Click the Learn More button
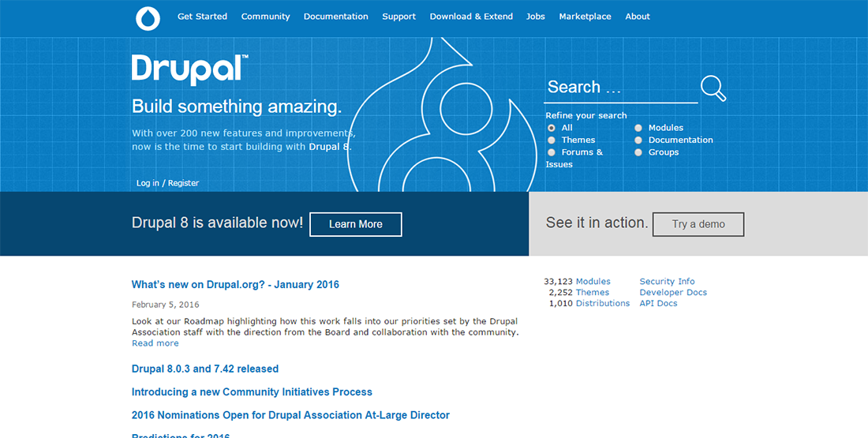Screen dimensions: 868x438 pos(355,224)
